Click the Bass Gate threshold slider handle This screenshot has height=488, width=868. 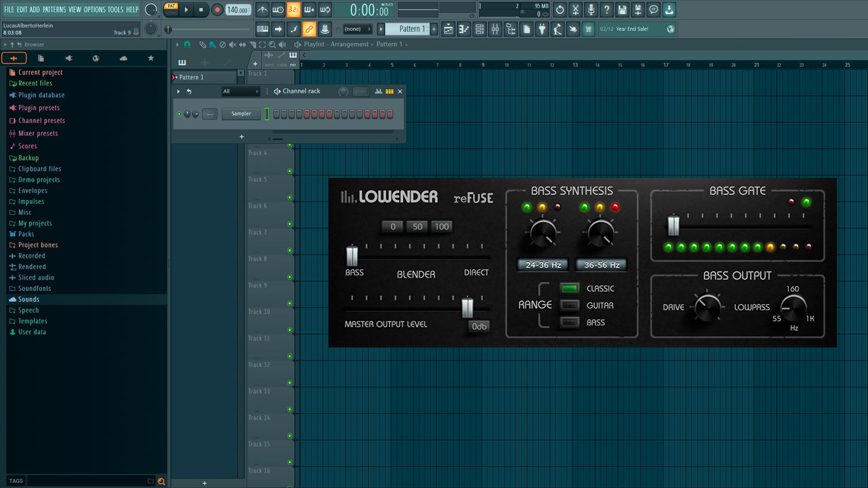pyautogui.click(x=673, y=225)
